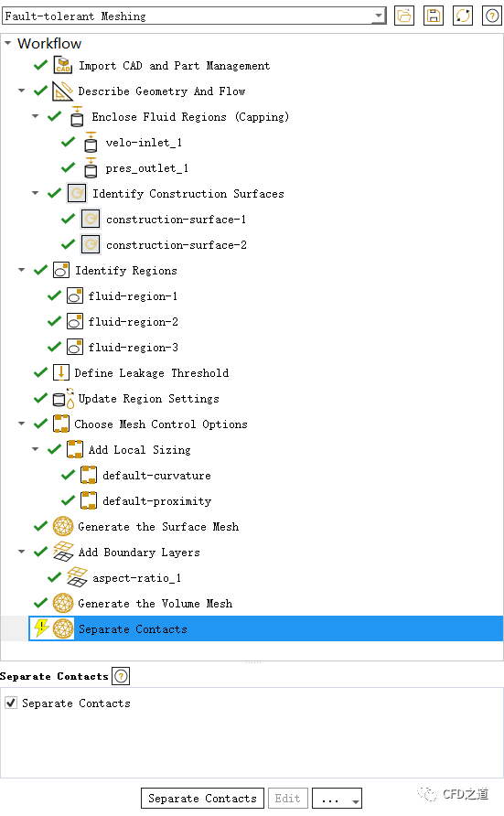Uncheck the Separate Contacts checkbox

11,703
